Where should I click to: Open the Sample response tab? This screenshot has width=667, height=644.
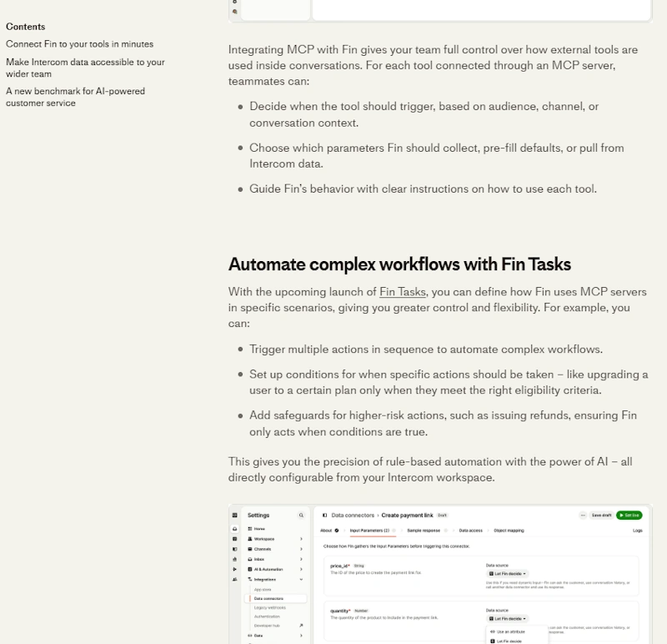click(x=424, y=531)
